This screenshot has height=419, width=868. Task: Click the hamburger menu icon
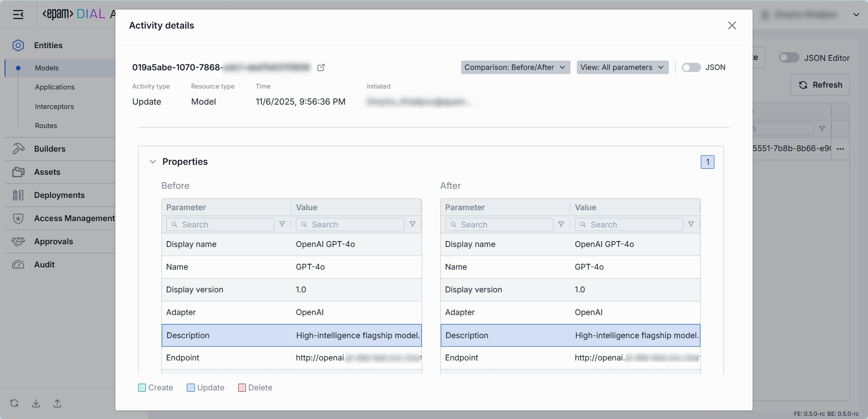click(x=18, y=15)
